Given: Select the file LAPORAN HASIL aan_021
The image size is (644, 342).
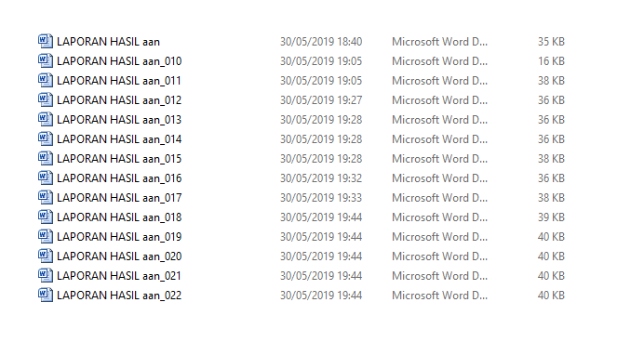Looking at the screenshot, I should pyautogui.click(x=119, y=276).
